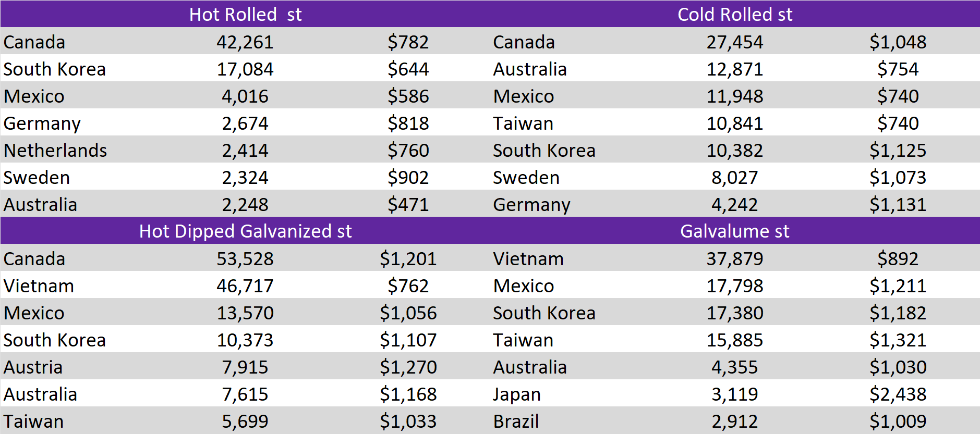
Task: Select the Germany $818 price cell
Action: 408,123
